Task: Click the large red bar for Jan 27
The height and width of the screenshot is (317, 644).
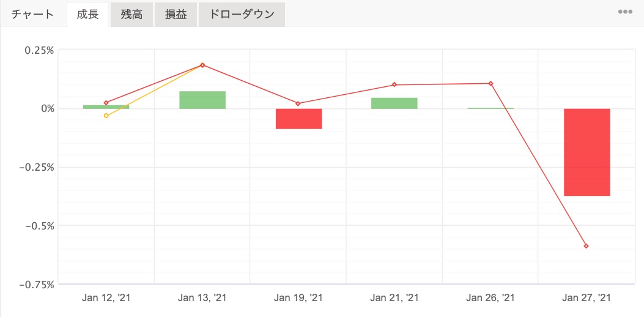Action: click(587, 152)
